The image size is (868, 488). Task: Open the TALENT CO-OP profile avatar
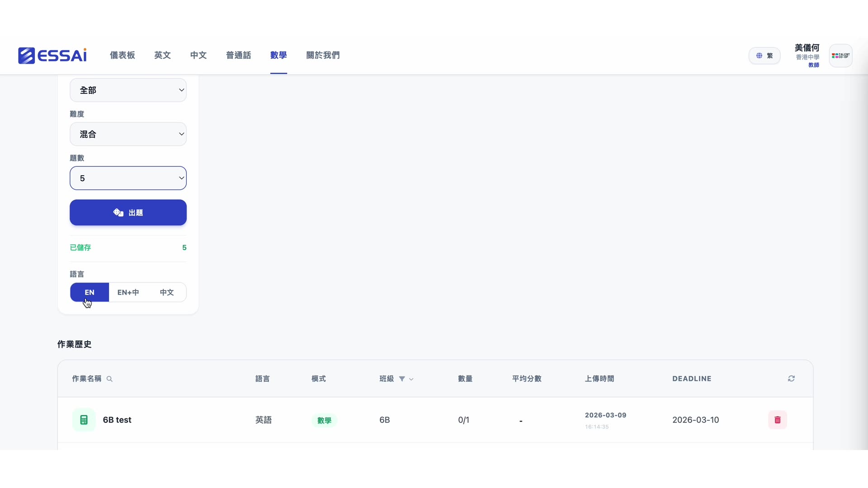pyautogui.click(x=840, y=55)
